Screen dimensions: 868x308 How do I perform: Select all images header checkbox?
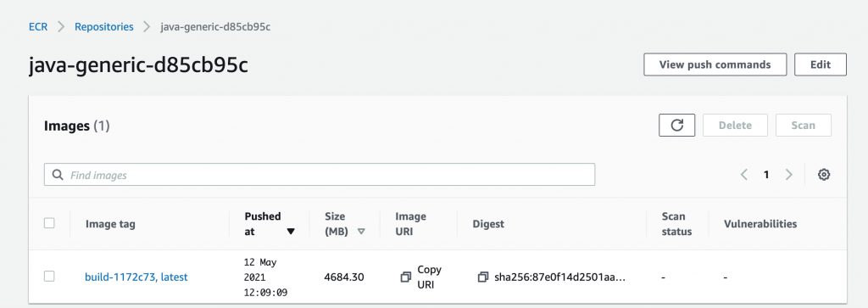point(49,223)
